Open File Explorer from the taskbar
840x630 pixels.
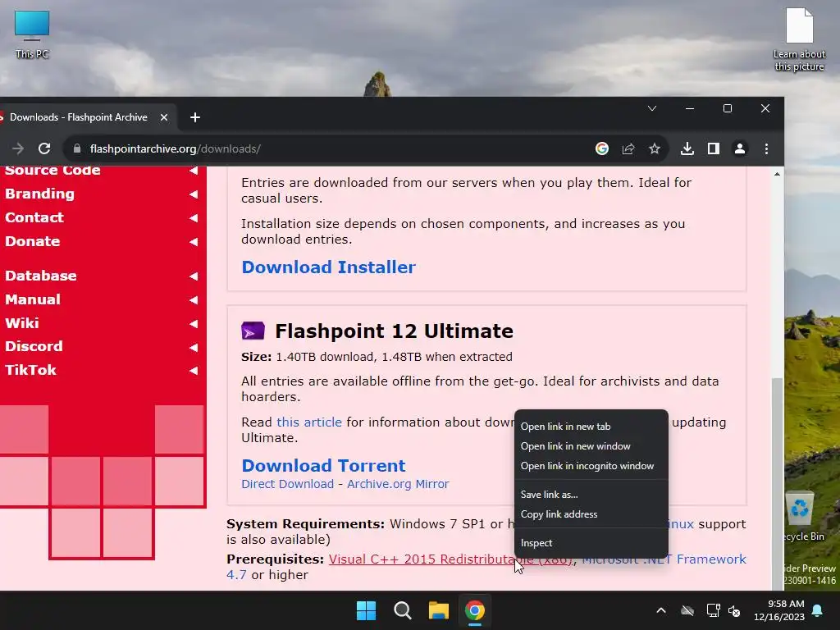point(438,610)
